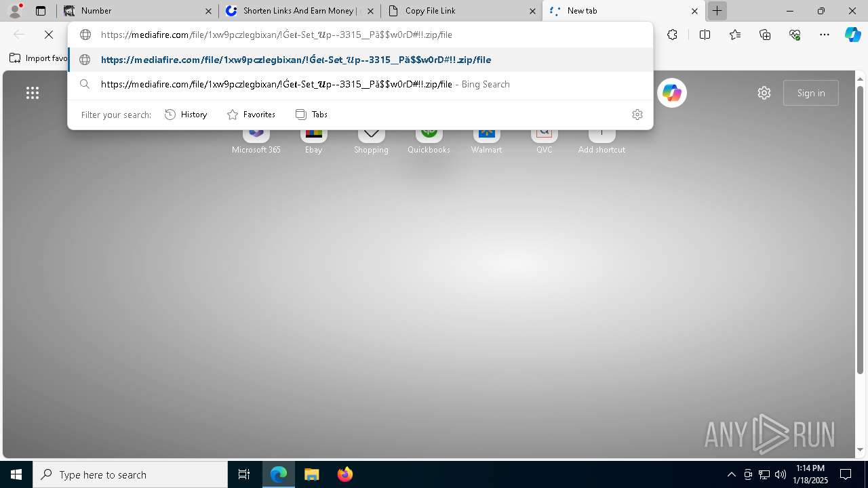
Task: Click the scrollbar down arrow
Action: click(x=860, y=449)
